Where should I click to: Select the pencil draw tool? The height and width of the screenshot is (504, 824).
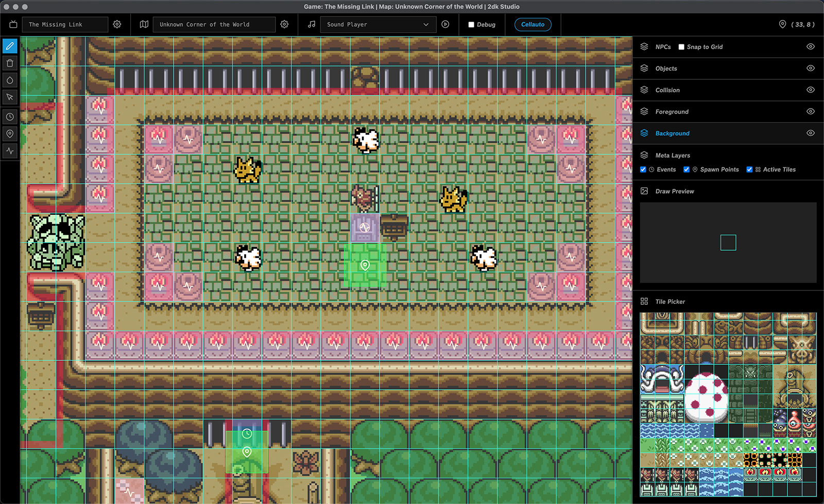[10, 46]
